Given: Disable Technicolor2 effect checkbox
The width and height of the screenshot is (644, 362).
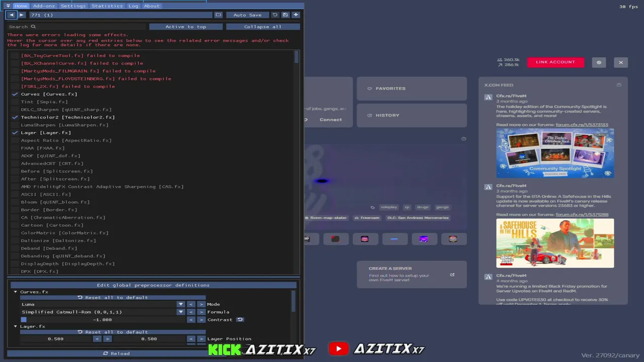Looking at the screenshot, I should point(15,118).
